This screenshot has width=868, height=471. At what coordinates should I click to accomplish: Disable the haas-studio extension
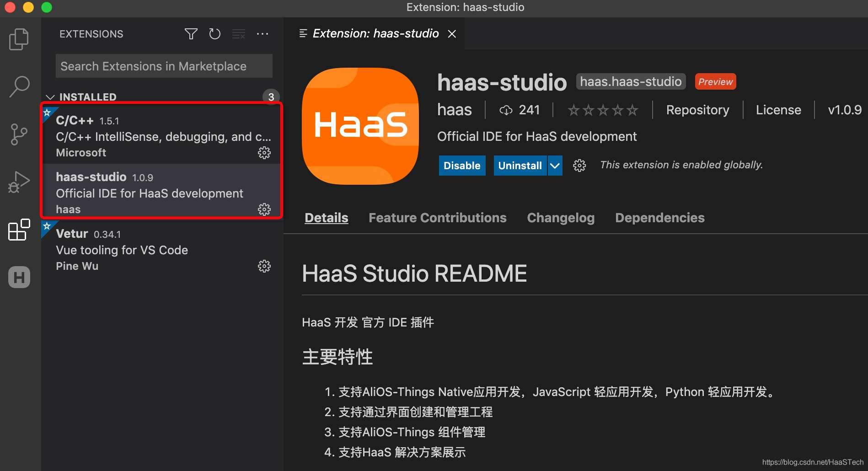pos(462,166)
